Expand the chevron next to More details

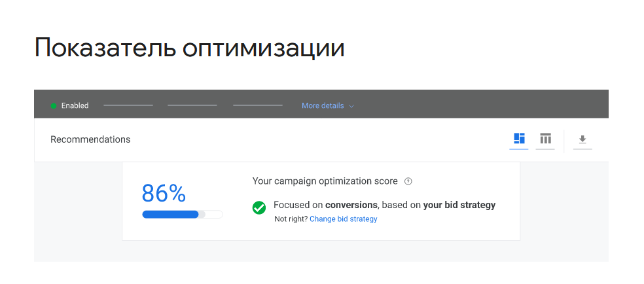(351, 106)
